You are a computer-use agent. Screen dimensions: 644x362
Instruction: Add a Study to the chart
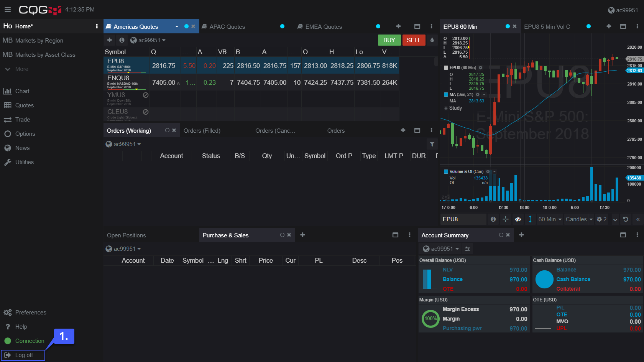click(x=453, y=108)
